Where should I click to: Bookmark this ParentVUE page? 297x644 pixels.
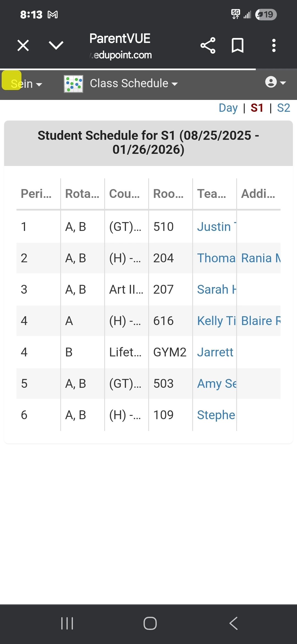pyautogui.click(x=238, y=45)
